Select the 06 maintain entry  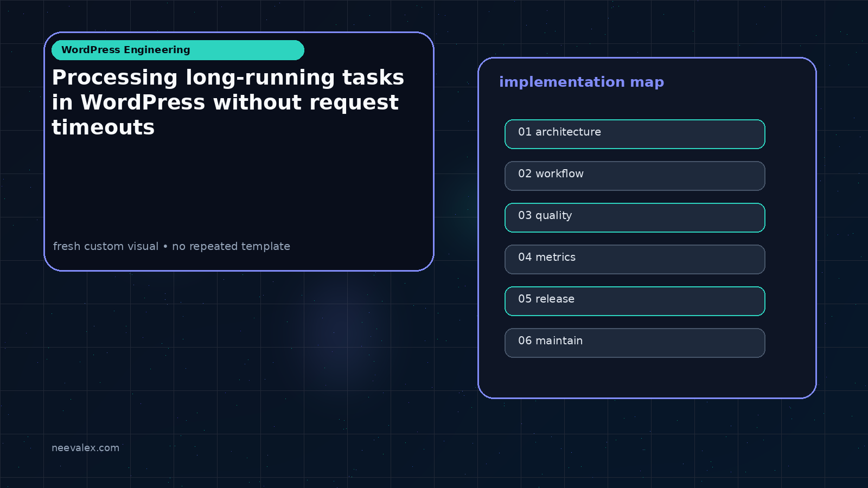click(635, 343)
